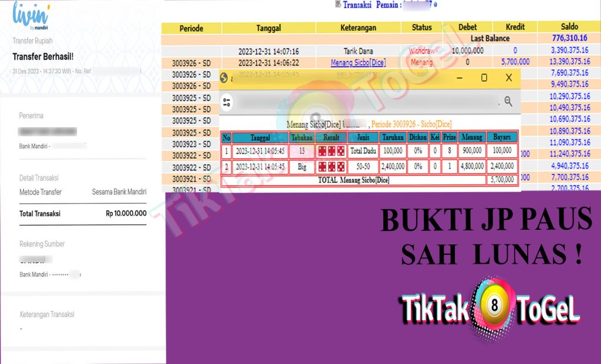Click the dice result in the Big row
Image resolution: width=601 pixels, height=364 pixels.
[331, 166]
